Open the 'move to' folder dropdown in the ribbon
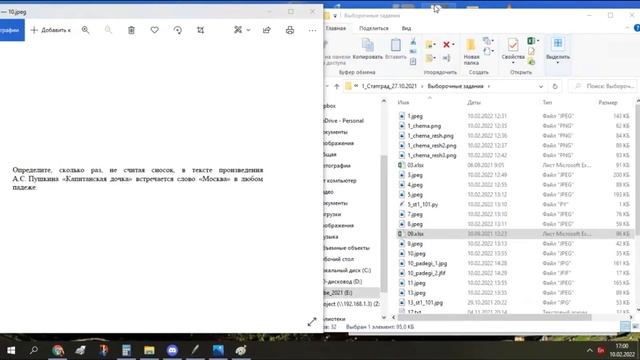Image resolution: width=640 pixels, height=360 pixels. [430, 44]
